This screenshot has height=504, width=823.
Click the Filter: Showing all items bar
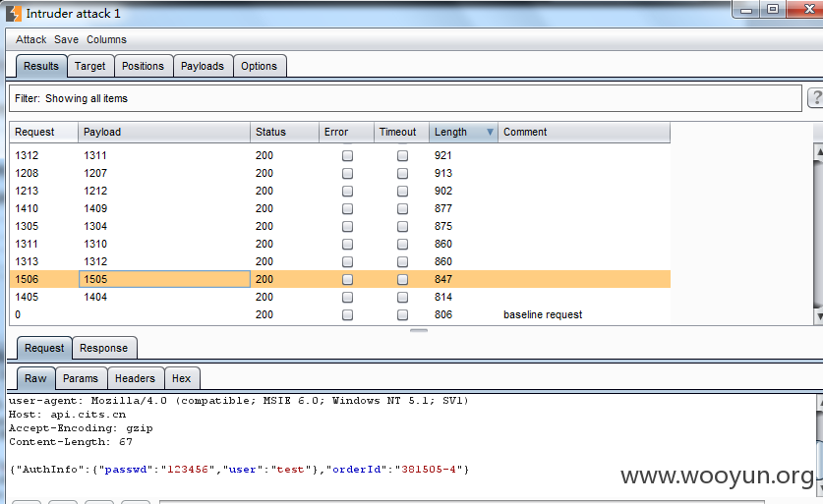click(x=405, y=98)
